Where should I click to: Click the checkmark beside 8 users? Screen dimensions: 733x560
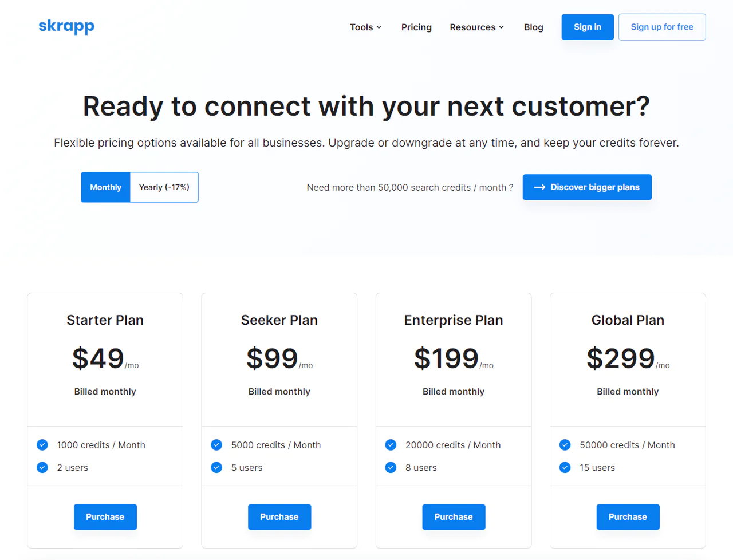pyautogui.click(x=391, y=467)
